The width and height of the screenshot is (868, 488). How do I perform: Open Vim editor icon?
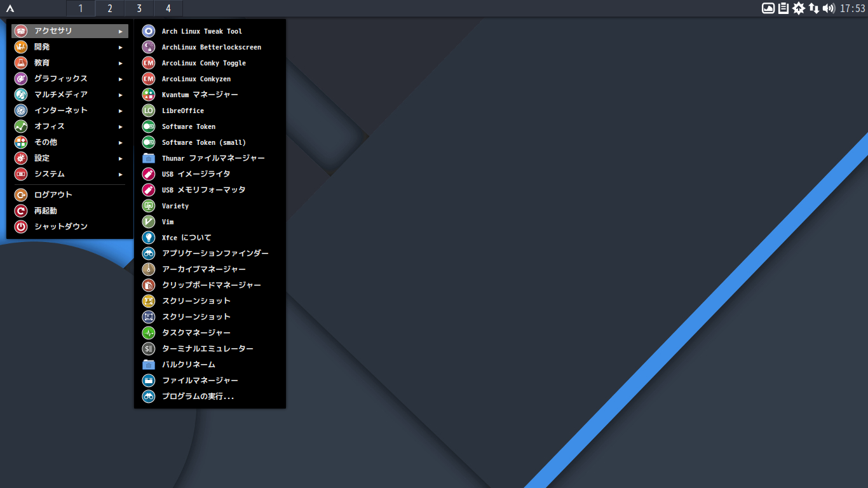[x=148, y=222]
